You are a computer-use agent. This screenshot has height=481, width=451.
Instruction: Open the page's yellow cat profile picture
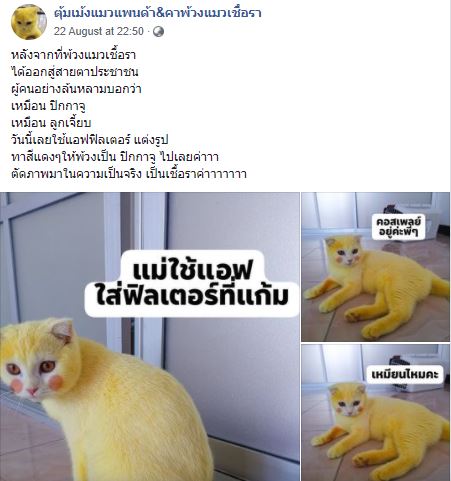coord(29,22)
